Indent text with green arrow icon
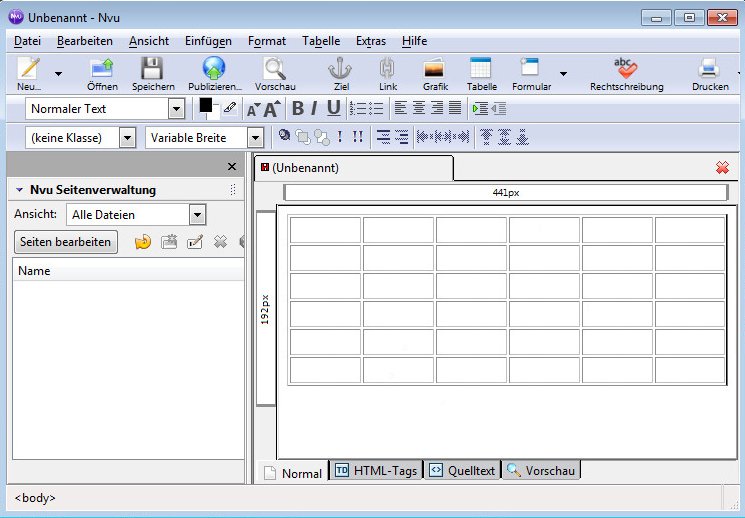Image resolution: width=745 pixels, height=518 pixels. click(480, 109)
